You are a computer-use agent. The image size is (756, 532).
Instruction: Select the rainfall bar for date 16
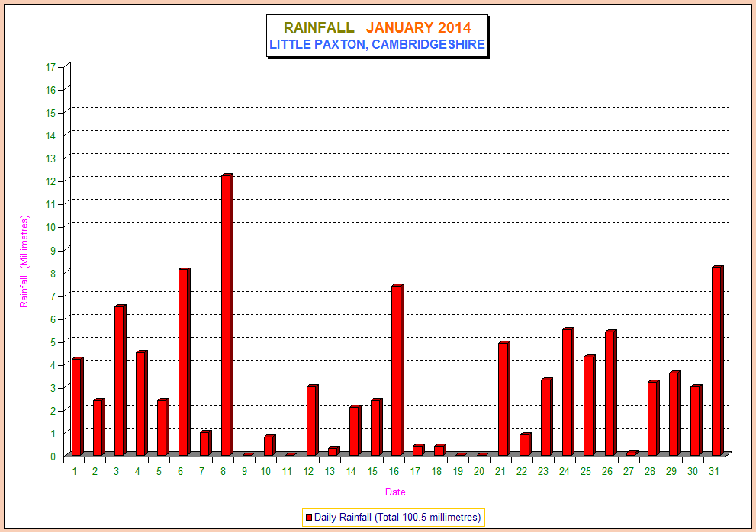point(397,370)
